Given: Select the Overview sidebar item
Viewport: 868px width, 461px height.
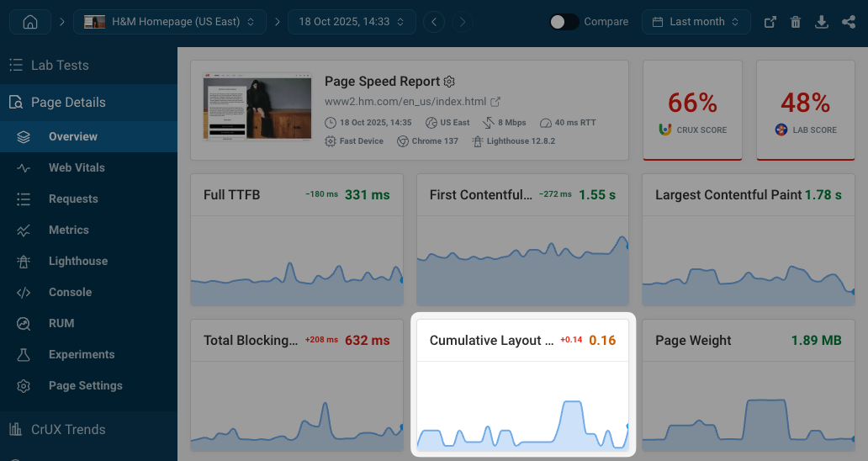Looking at the screenshot, I should pyautogui.click(x=88, y=136).
